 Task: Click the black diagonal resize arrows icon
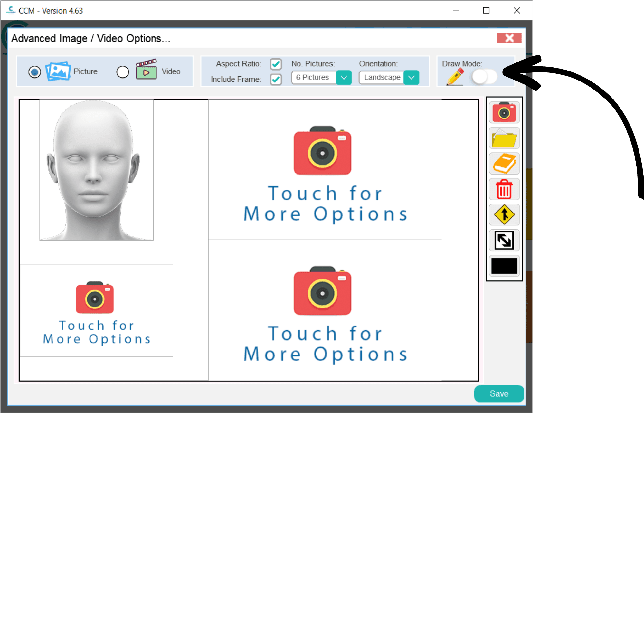(x=504, y=240)
